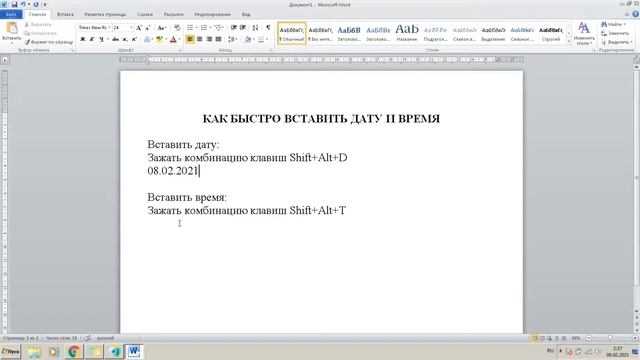Expand the Styles gallery with More arrow
Screen dimensions: 640x360
(x=569, y=41)
